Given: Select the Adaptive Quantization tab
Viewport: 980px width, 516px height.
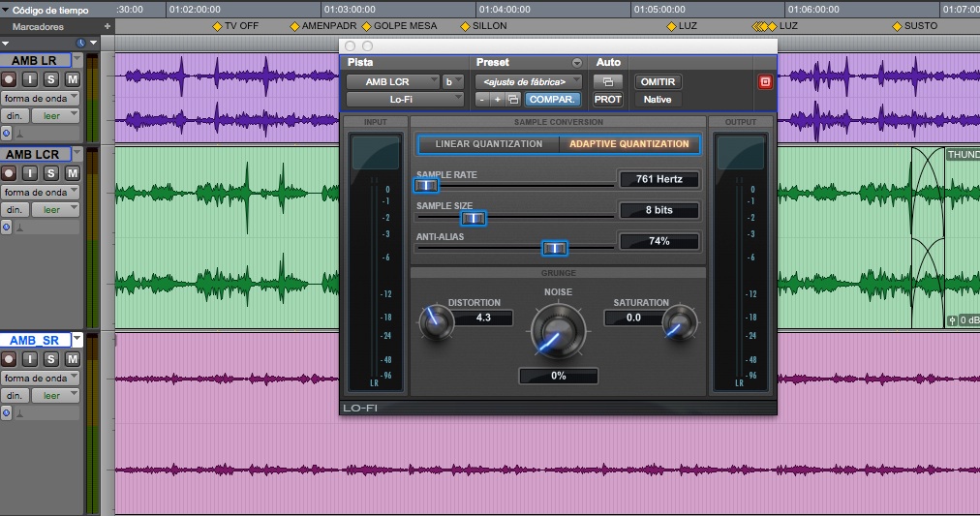Looking at the screenshot, I should click(x=628, y=144).
